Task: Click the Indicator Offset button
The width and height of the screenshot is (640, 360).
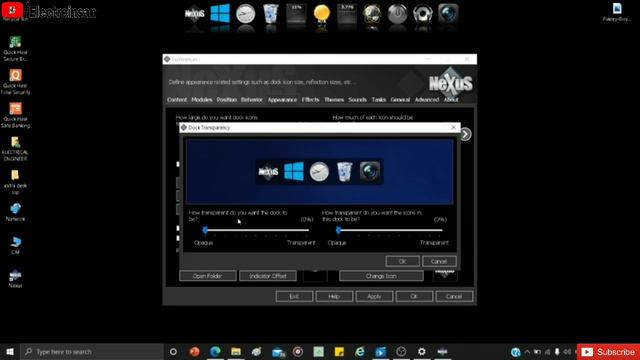Action: (268, 276)
